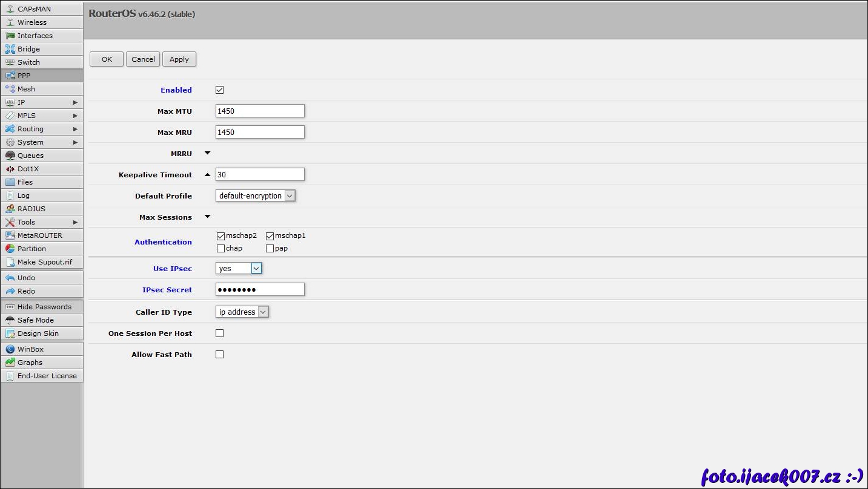Open the Bridge section icon
The image size is (868, 489).
pyautogui.click(x=10, y=49)
